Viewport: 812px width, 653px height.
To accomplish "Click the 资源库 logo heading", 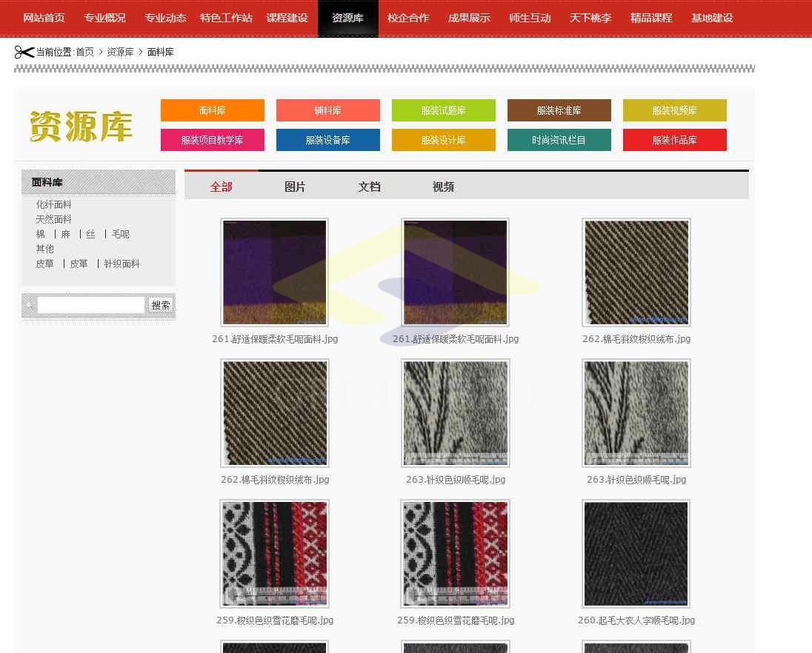I will [x=81, y=126].
